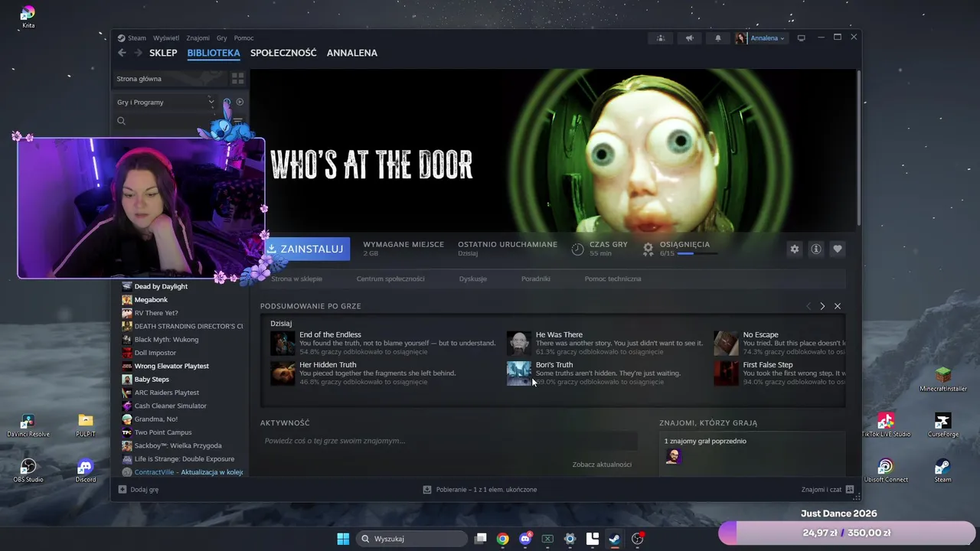Switch to SKLEP tab
Image resolution: width=980 pixels, height=551 pixels.
tap(163, 53)
